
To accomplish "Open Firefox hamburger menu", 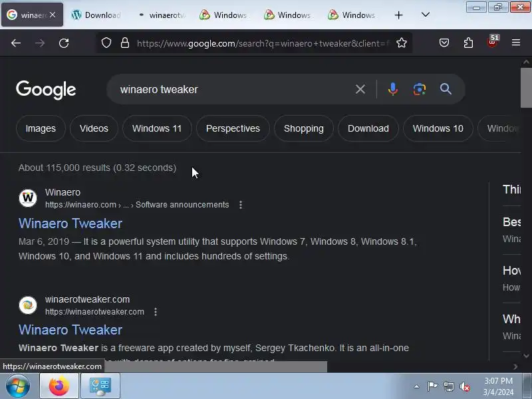I will [516, 43].
